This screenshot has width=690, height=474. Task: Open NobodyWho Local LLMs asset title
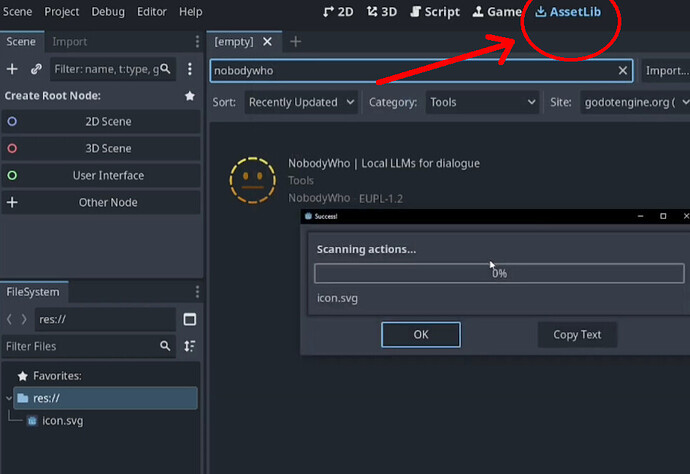pos(384,163)
